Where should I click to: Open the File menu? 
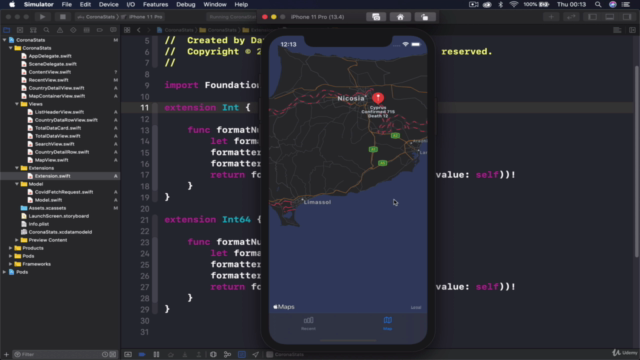click(67, 4)
